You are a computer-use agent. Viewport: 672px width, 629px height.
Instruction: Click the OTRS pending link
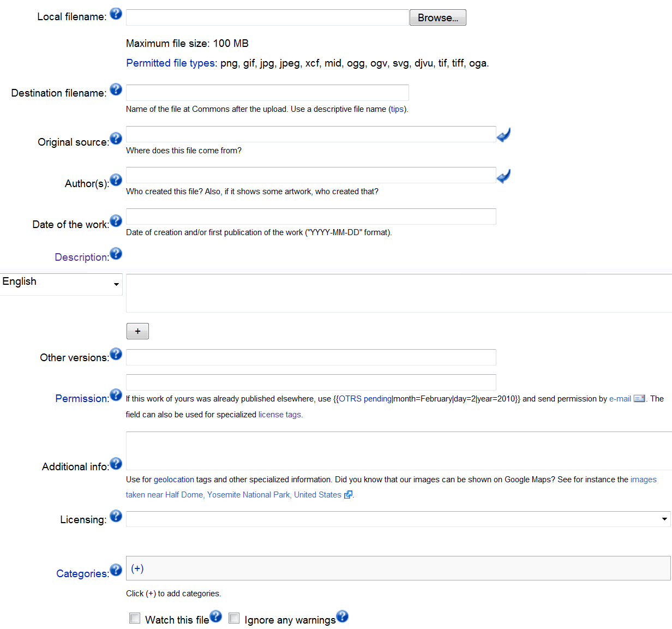pos(365,399)
